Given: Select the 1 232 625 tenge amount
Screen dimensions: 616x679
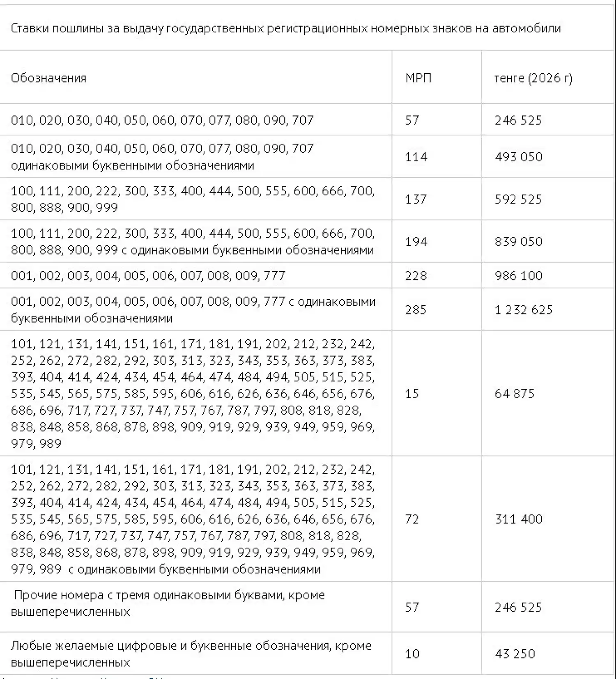Looking at the screenshot, I should [524, 310].
